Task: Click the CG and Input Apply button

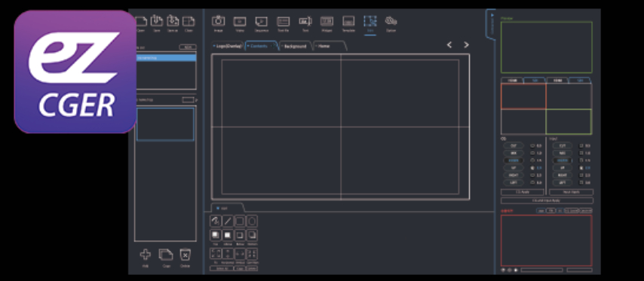Action: tap(547, 200)
